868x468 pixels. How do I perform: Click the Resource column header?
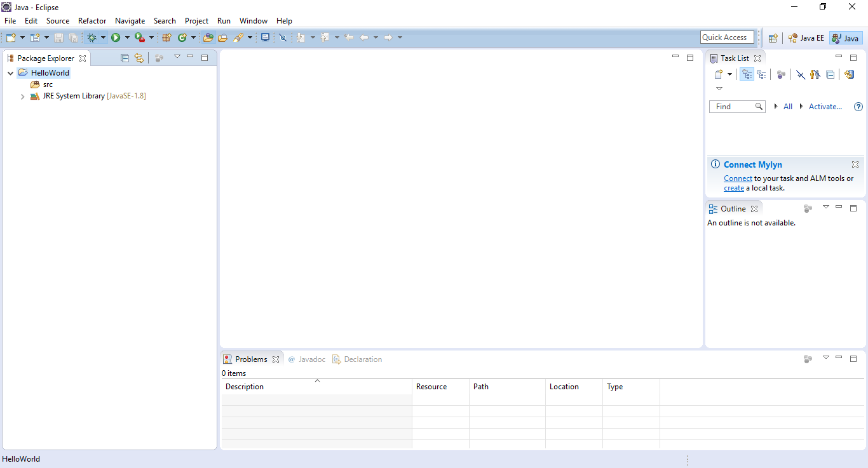coord(440,387)
